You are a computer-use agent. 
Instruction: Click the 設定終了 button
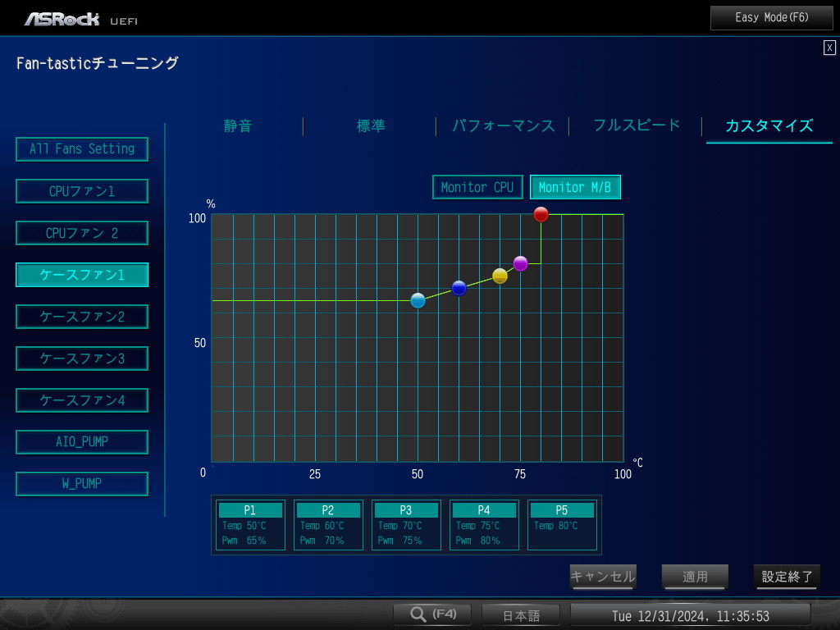tap(787, 577)
